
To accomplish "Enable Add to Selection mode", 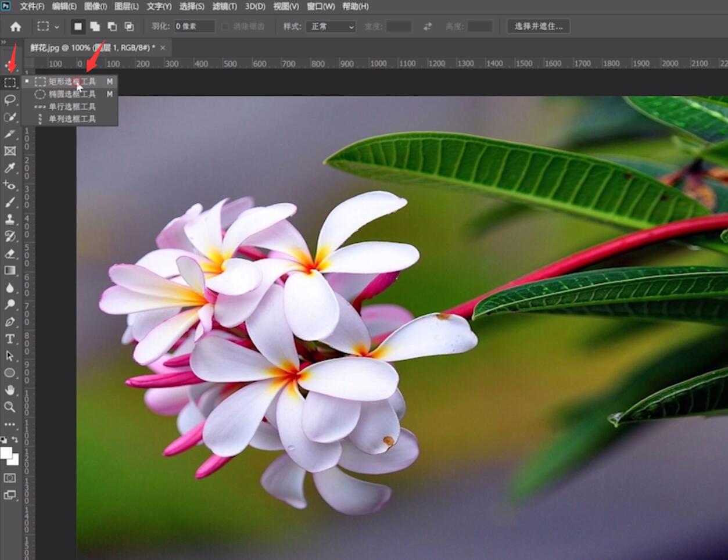I will [x=95, y=27].
